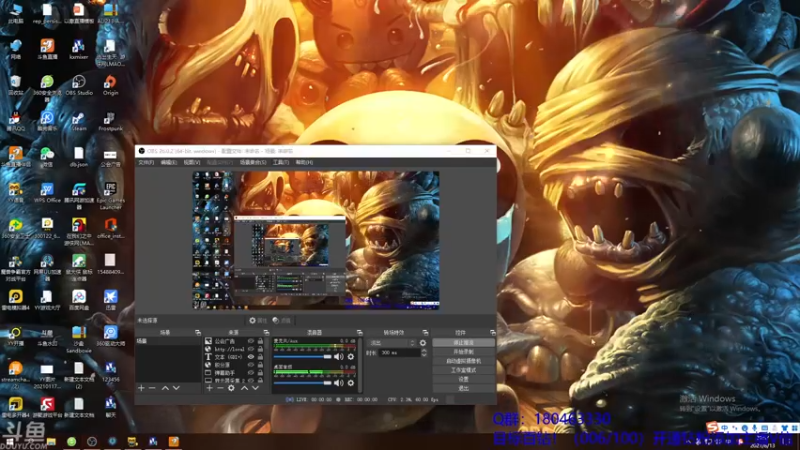Toggle lock of 积分源 source
800x450 pixels.
[260, 365]
